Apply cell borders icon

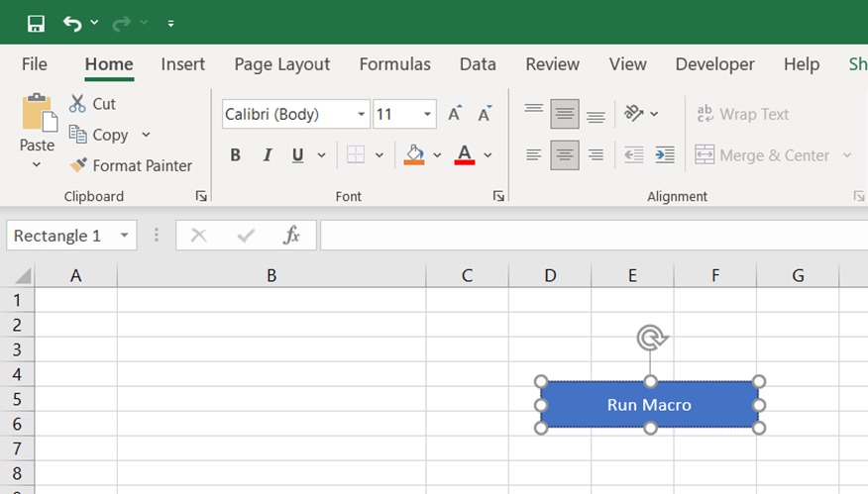click(356, 154)
